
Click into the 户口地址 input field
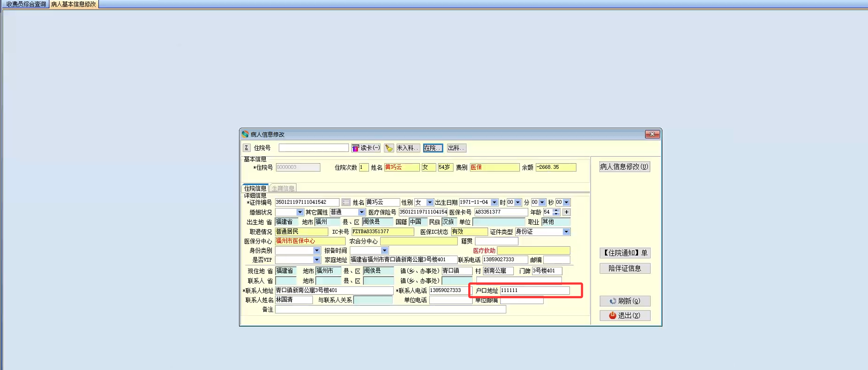coord(534,290)
